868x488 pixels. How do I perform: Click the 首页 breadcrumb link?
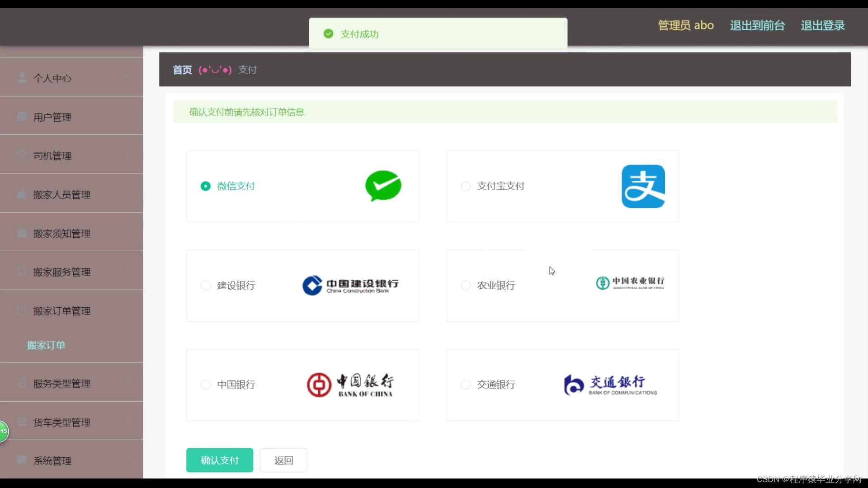coord(182,70)
